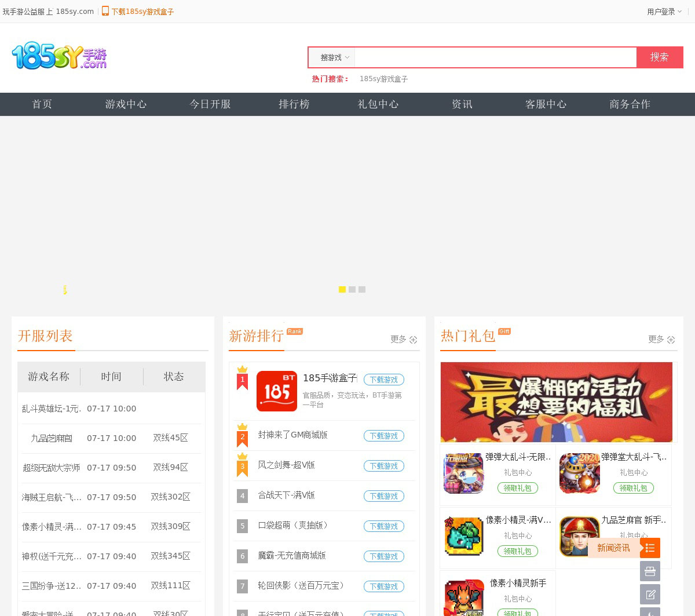Click the red 185 BT game box icon
This screenshot has width=695, height=616.
(x=277, y=391)
